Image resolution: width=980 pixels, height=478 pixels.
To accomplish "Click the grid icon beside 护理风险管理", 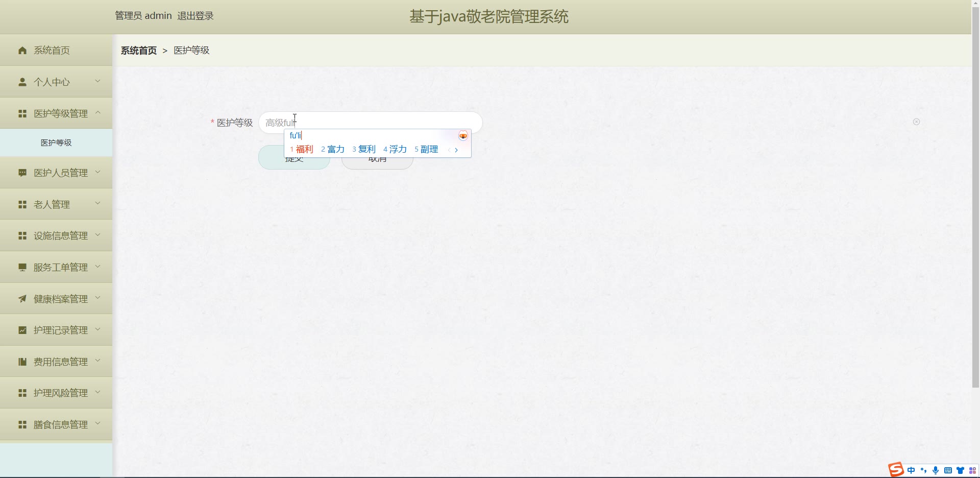I will click(x=22, y=393).
